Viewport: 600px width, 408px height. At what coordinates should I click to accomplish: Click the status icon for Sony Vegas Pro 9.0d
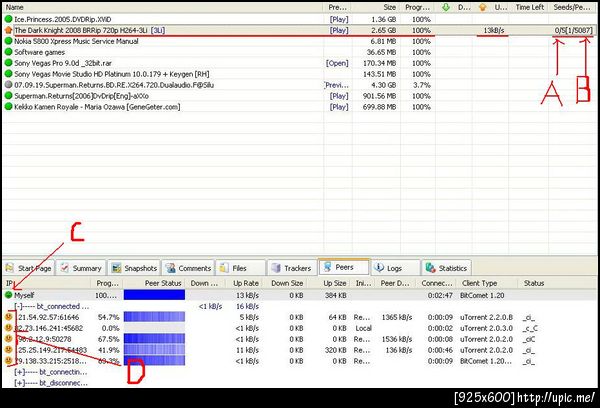pos(8,63)
